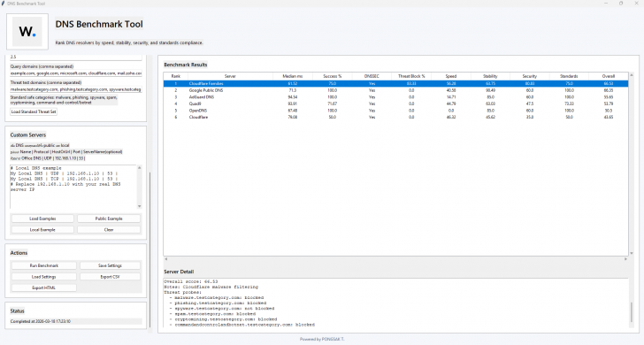Click the custom servers scrollbar down arrow

coord(140,206)
